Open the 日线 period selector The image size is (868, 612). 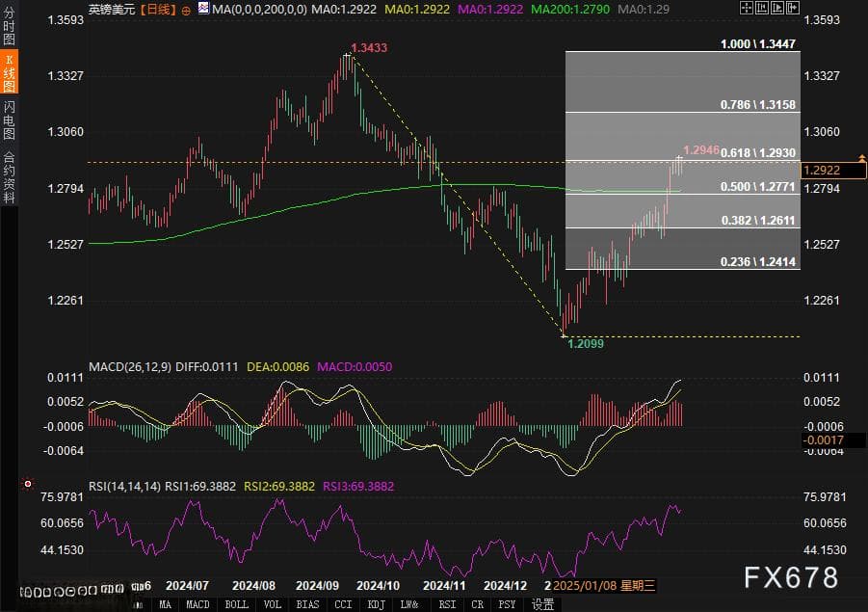[158, 10]
